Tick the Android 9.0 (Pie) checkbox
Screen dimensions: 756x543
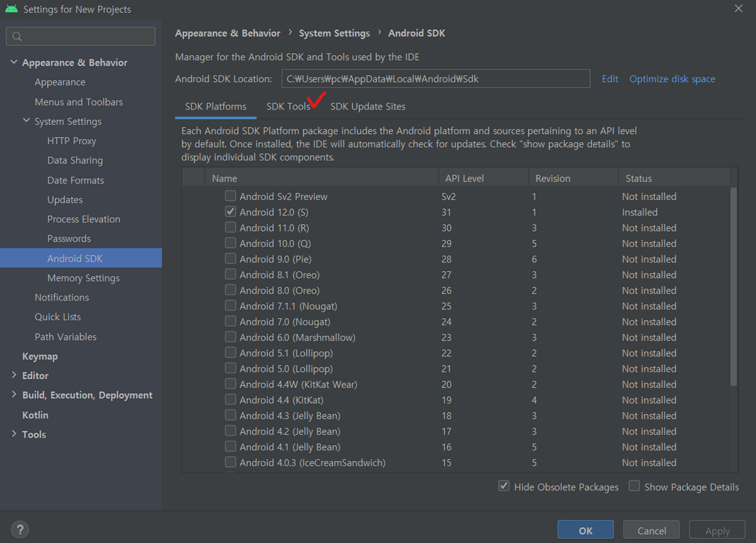pos(230,259)
